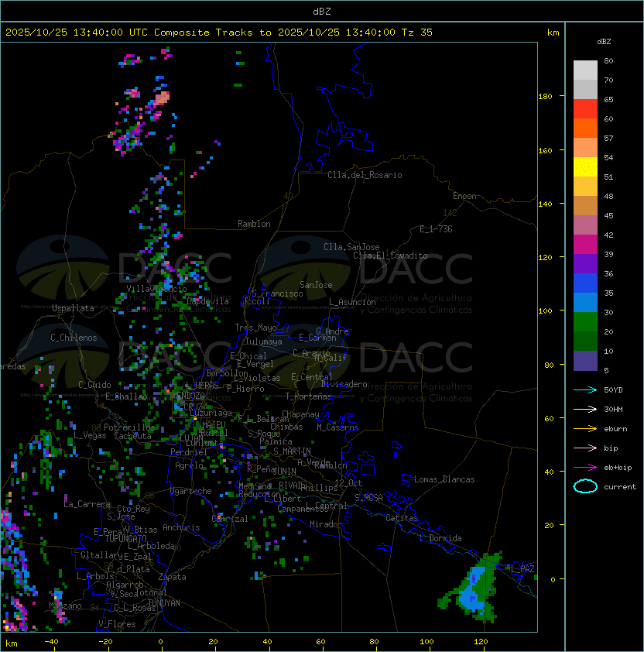
Task: Click the cyan 50YD arrow in legend
Action: pos(585,390)
